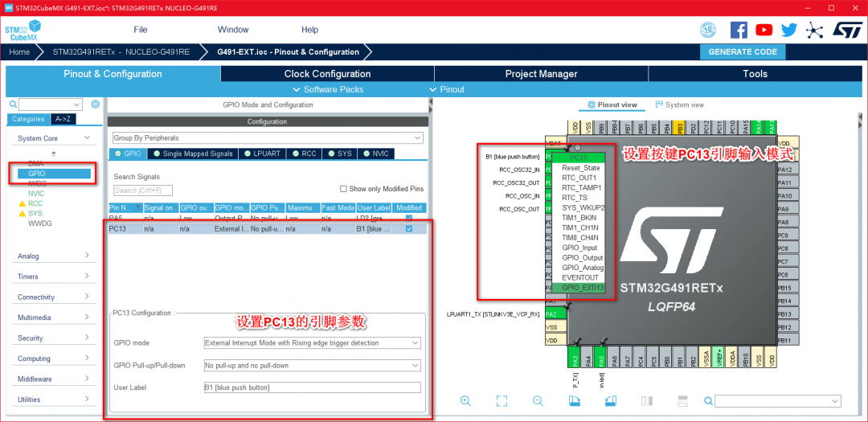Toggle Show only Modified Pins checkbox
Image resolution: width=868 pixels, height=422 pixels.
click(x=343, y=189)
